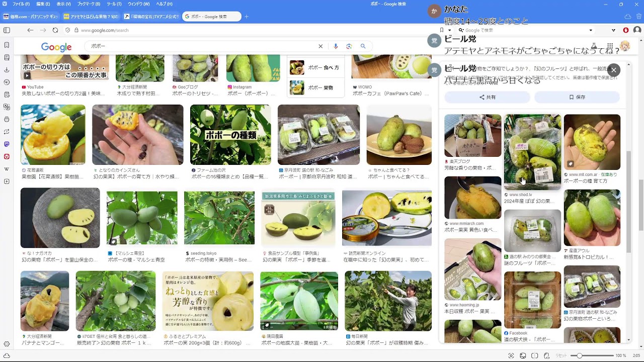Close the image preview side panel
The height and width of the screenshot is (362, 644).
pos(614,70)
